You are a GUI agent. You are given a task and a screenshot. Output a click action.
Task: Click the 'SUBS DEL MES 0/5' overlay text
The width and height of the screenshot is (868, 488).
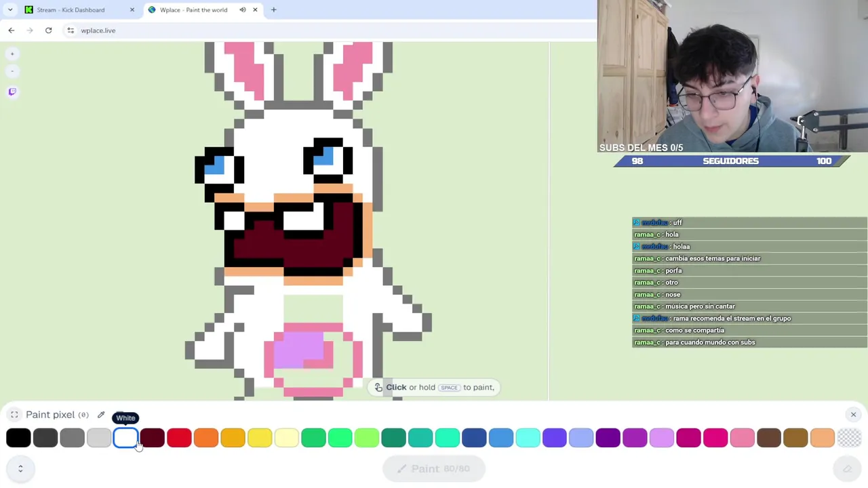[641, 147]
